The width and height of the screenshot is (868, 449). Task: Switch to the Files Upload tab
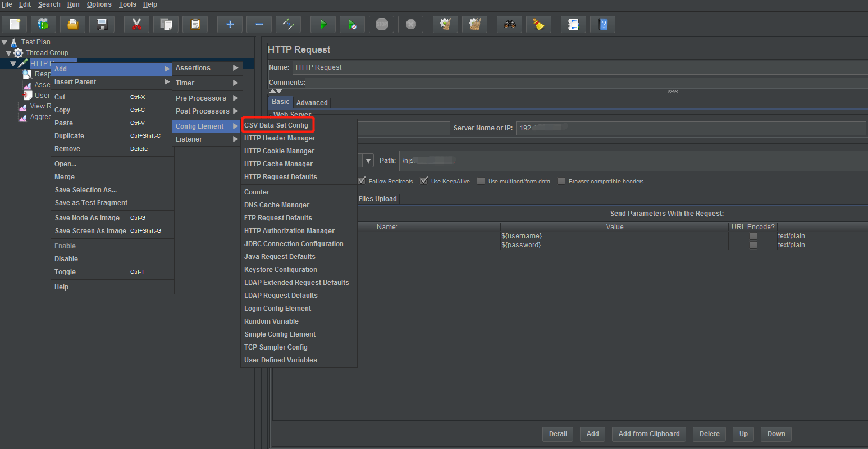[377, 199]
